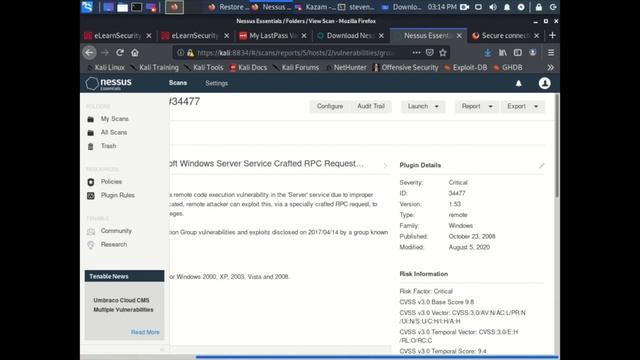
Task: Click the Pocket save icon in address bar
Action: tap(429, 53)
